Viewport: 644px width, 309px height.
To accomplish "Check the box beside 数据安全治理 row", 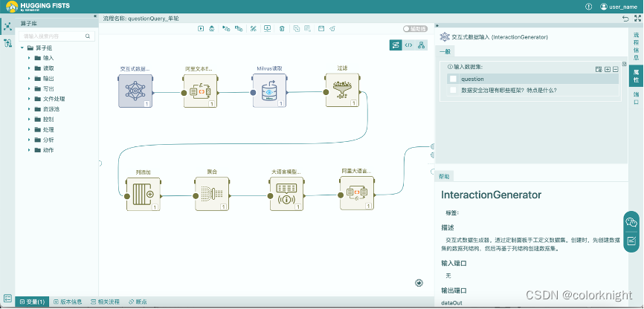I will click(x=453, y=91).
